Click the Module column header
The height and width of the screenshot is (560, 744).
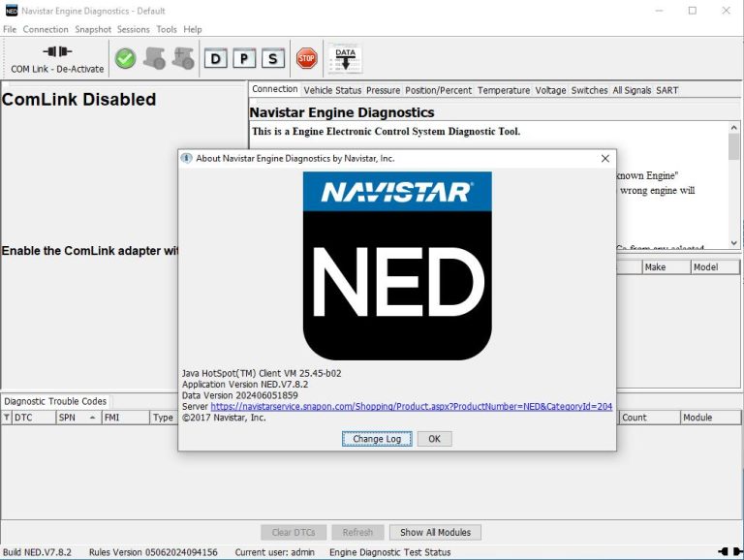pos(710,418)
